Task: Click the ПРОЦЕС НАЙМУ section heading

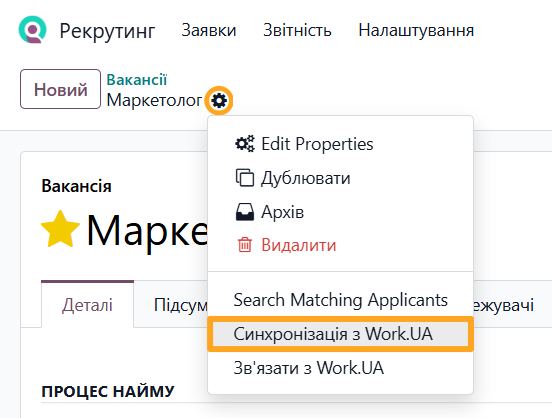Action: (108, 392)
